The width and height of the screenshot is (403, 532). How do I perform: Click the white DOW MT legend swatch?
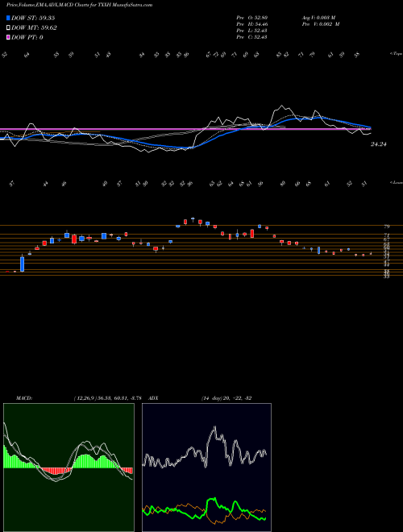8,28
